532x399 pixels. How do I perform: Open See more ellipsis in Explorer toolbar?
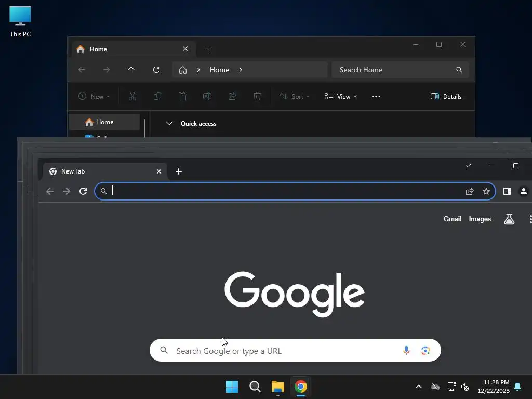coord(376,96)
